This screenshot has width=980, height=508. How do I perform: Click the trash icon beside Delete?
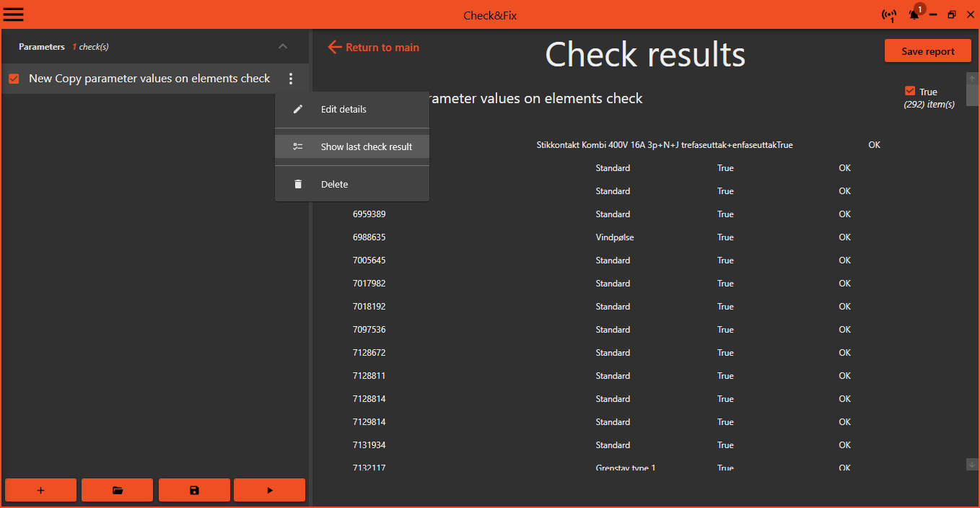pyautogui.click(x=298, y=184)
